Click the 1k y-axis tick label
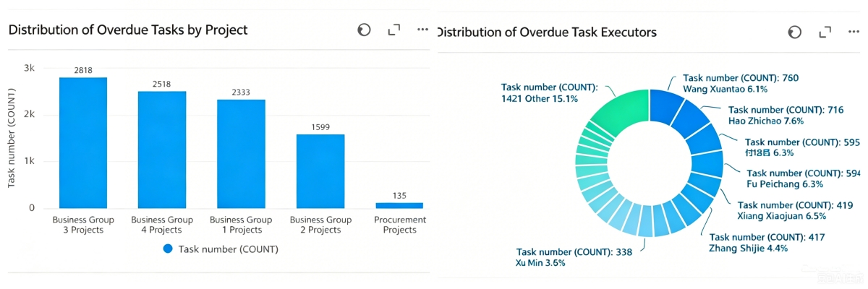The image size is (868, 289). point(30,161)
